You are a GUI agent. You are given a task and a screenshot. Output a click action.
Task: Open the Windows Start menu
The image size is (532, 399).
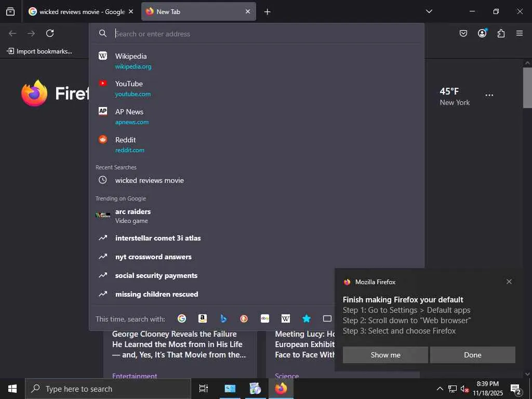point(12,389)
